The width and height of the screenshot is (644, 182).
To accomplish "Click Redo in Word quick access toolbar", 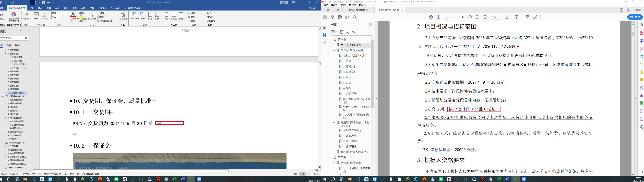I will (x=13, y=3).
